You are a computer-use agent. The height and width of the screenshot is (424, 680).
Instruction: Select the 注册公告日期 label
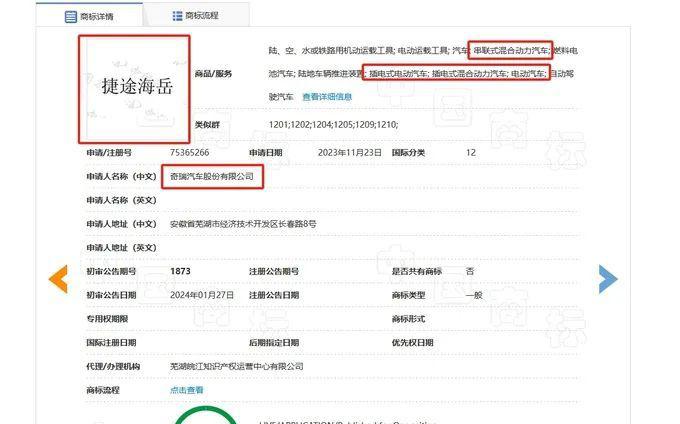(274, 295)
